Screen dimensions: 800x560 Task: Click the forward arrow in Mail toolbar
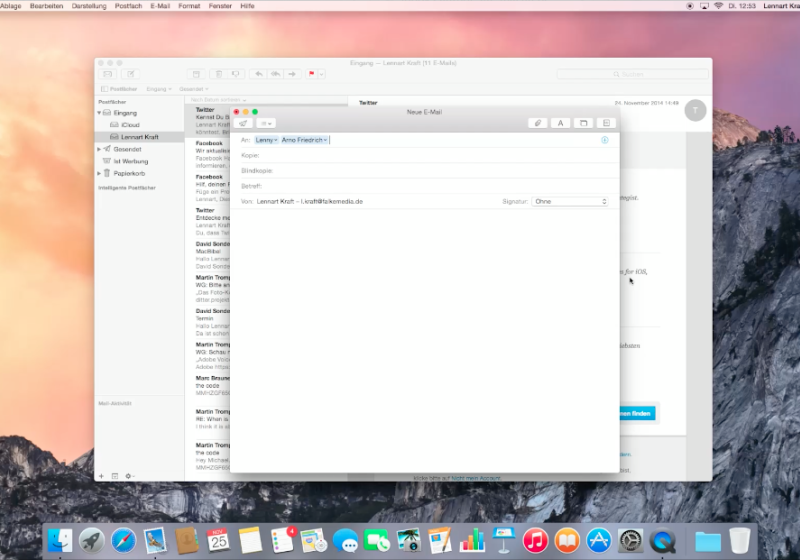pyautogui.click(x=292, y=74)
